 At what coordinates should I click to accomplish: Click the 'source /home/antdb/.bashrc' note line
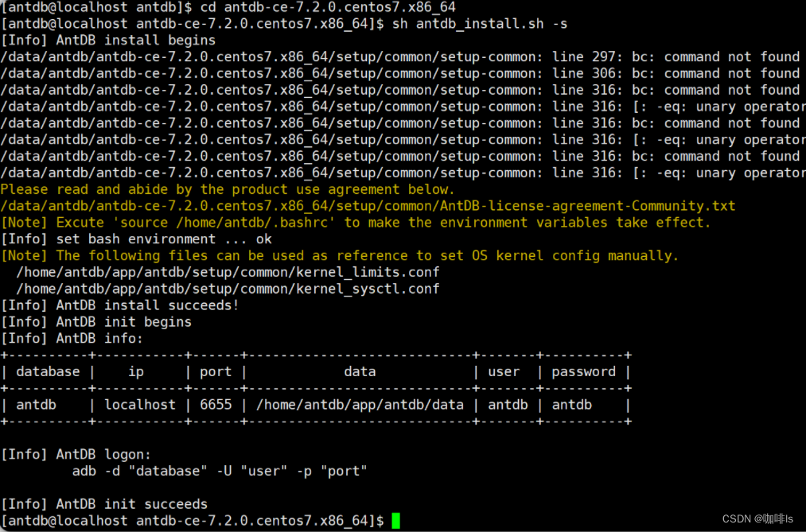tap(356, 223)
